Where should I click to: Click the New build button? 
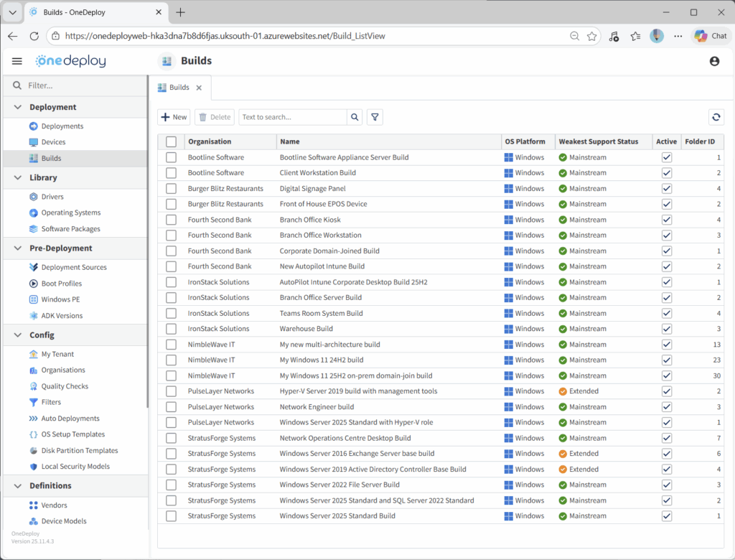pos(174,117)
